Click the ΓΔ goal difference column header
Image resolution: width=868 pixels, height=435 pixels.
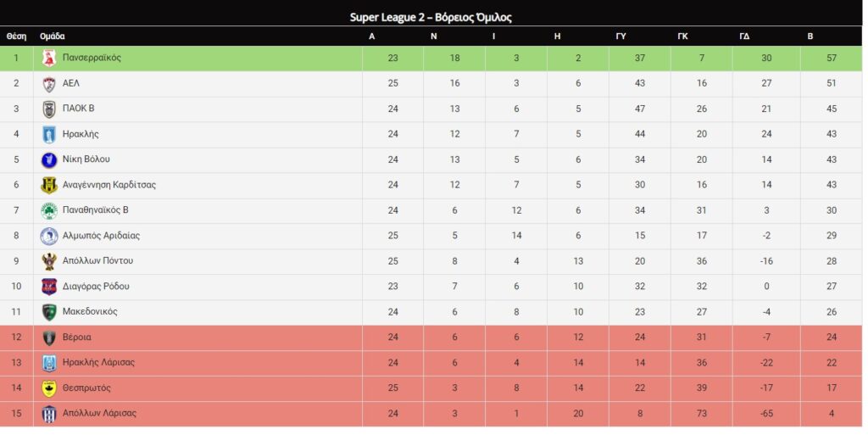744,36
